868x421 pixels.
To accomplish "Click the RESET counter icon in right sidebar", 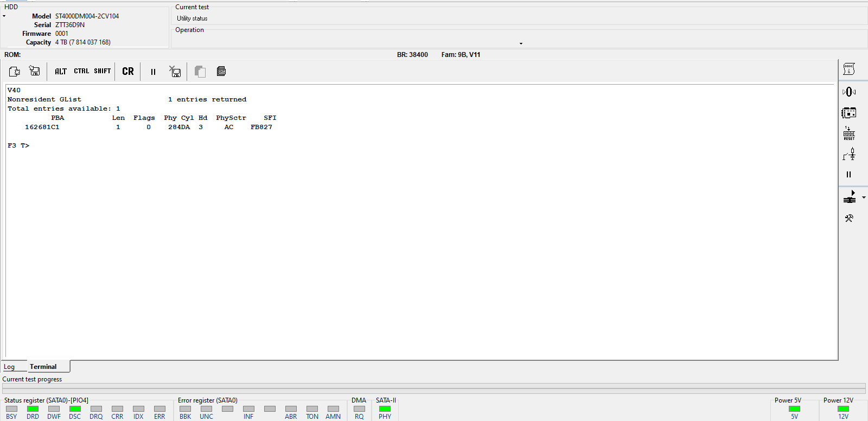I will 849,133.
